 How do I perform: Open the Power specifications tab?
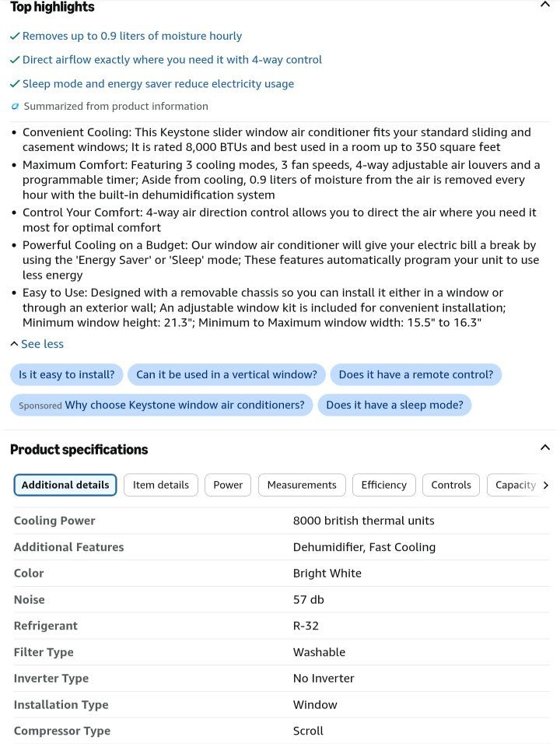228,485
